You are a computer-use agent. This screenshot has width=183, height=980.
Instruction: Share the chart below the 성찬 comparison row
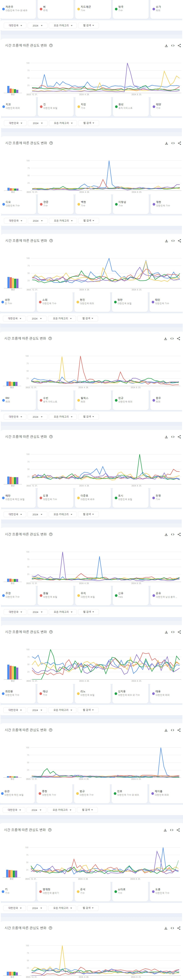[x=178, y=339]
